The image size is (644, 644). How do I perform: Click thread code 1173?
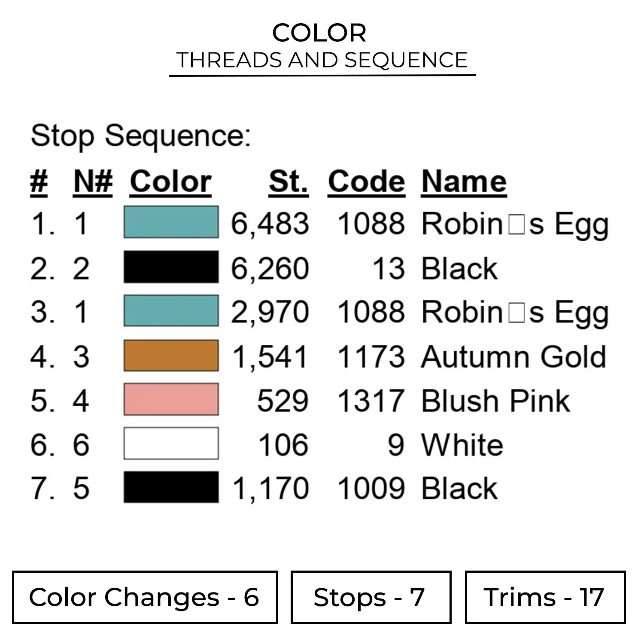coord(371,357)
